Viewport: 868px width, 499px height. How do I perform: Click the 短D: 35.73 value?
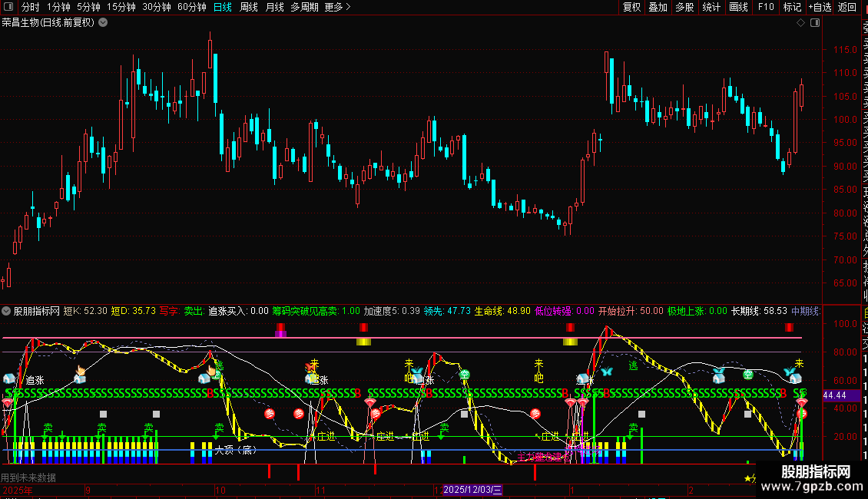point(134,311)
